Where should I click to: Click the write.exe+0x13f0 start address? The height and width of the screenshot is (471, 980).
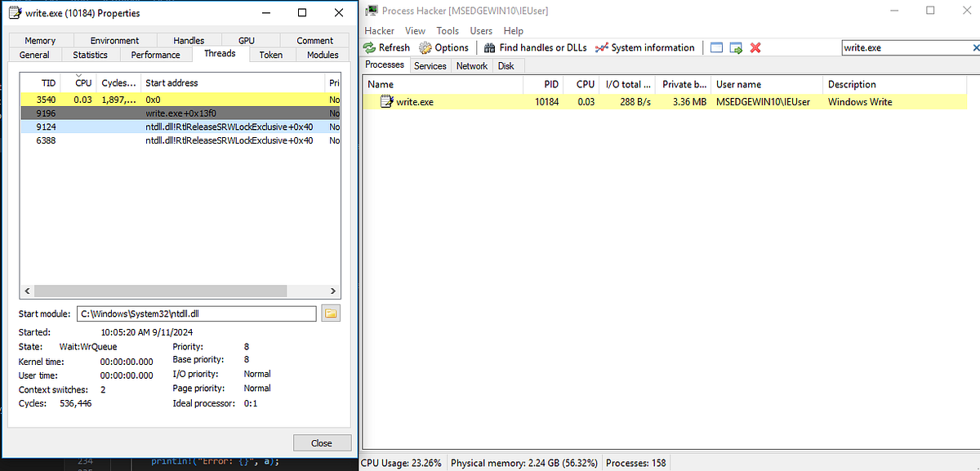point(180,113)
